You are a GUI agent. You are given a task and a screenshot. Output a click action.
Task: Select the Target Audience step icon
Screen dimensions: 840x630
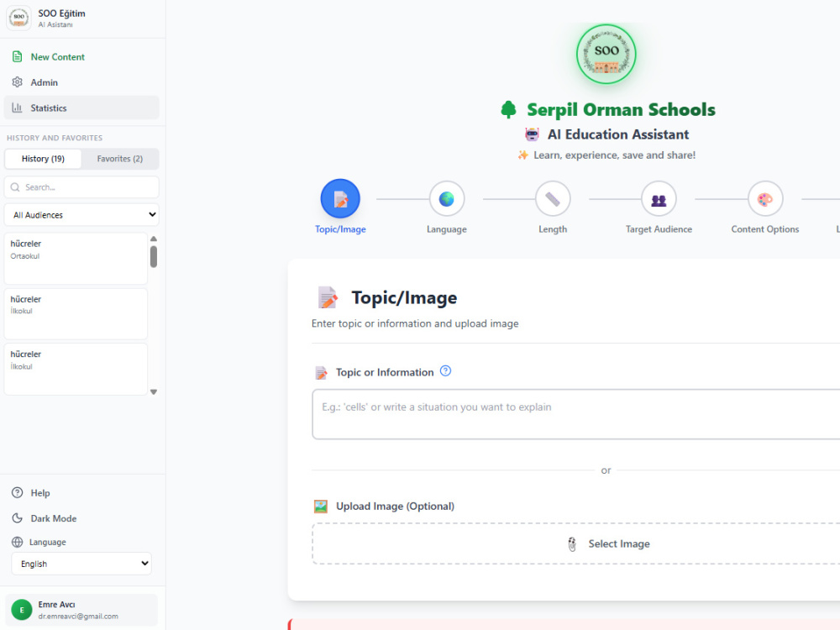(x=659, y=199)
